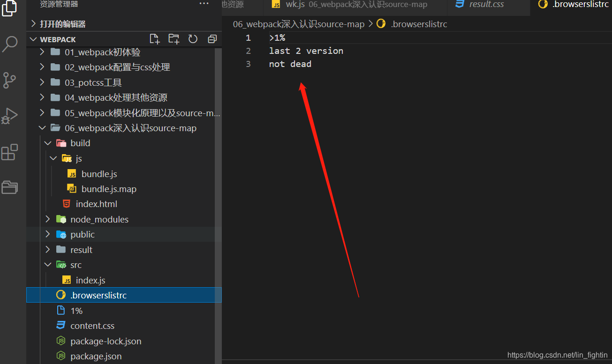The height and width of the screenshot is (364, 612).
Task: Click the bundle.js file icon
Action: 72,174
